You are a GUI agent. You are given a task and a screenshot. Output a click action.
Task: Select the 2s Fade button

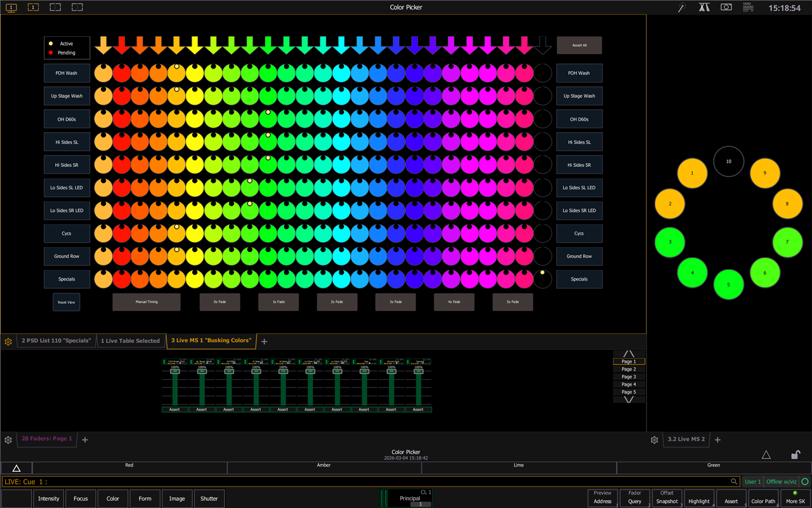[337, 302]
